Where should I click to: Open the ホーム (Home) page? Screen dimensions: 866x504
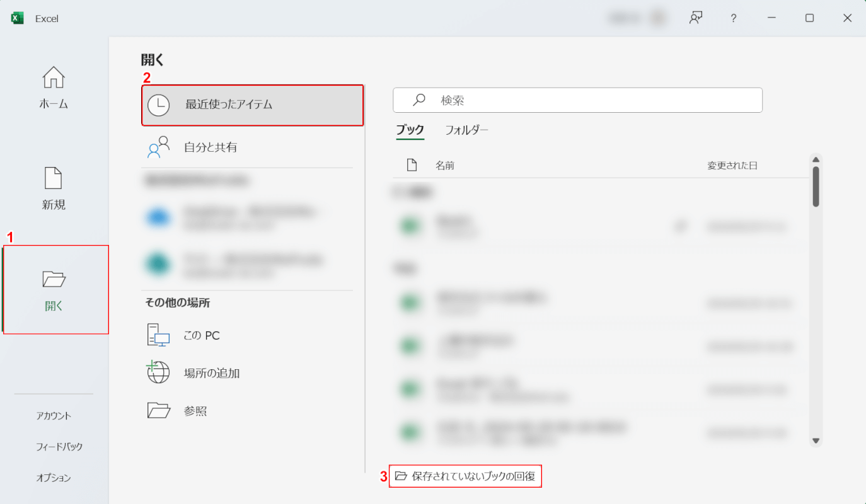pos(54,88)
